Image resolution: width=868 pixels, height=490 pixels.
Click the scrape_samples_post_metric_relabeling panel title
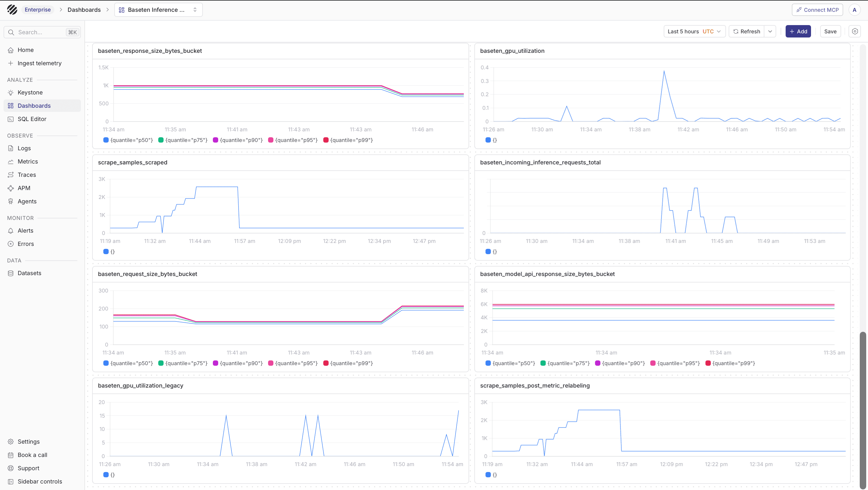tap(535, 385)
